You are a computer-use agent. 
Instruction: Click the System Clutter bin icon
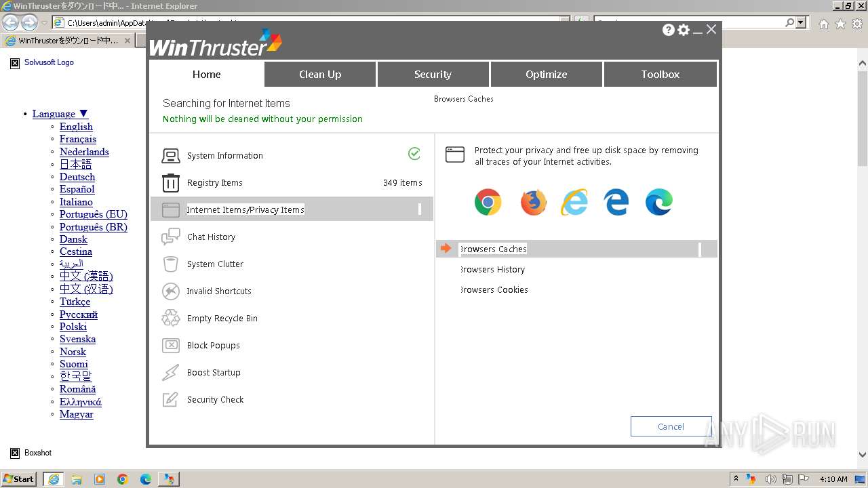point(171,264)
